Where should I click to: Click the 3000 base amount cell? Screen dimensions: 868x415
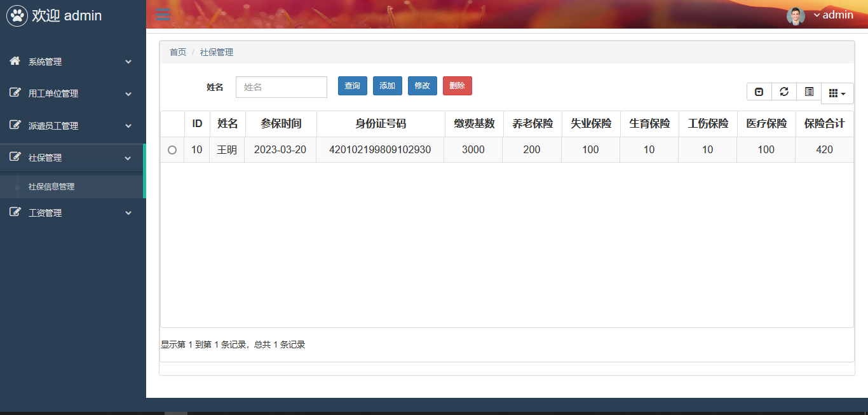473,150
